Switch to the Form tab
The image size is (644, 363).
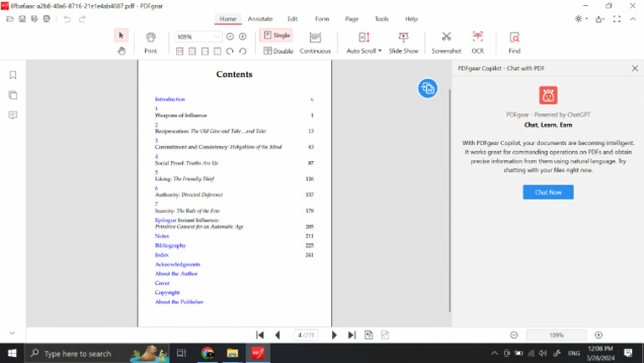click(x=322, y=19)
